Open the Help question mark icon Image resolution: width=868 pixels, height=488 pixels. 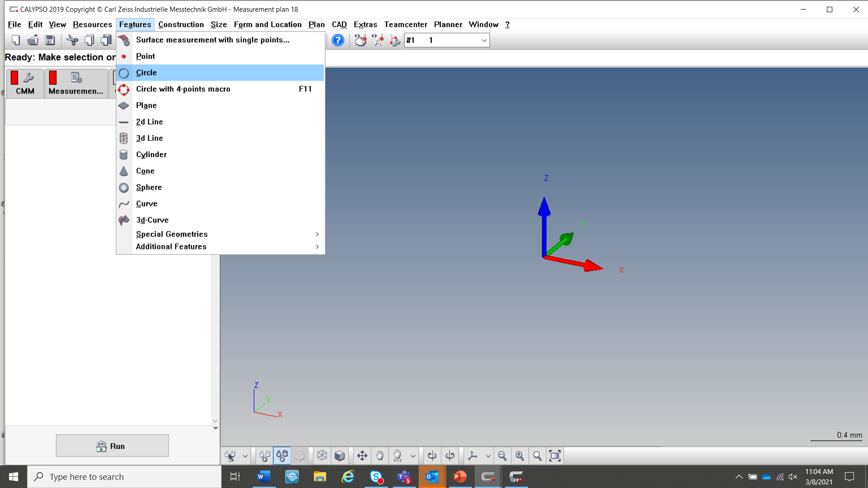[338, 40]
